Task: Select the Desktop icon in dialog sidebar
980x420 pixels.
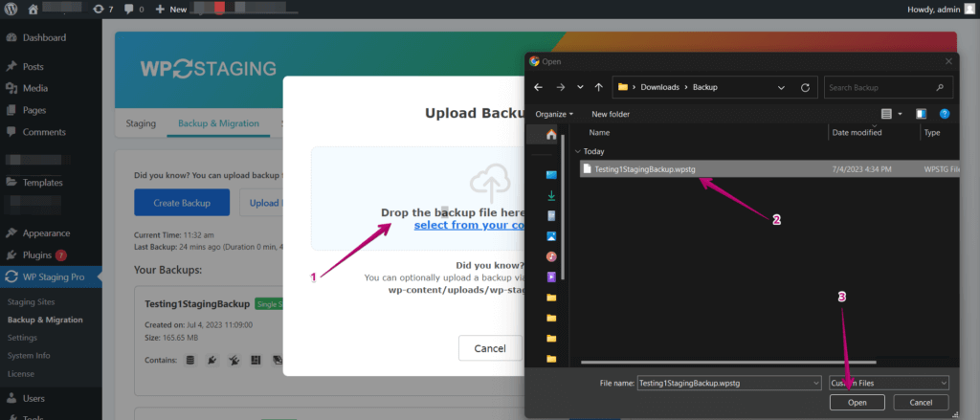Action: pos(551,174)
